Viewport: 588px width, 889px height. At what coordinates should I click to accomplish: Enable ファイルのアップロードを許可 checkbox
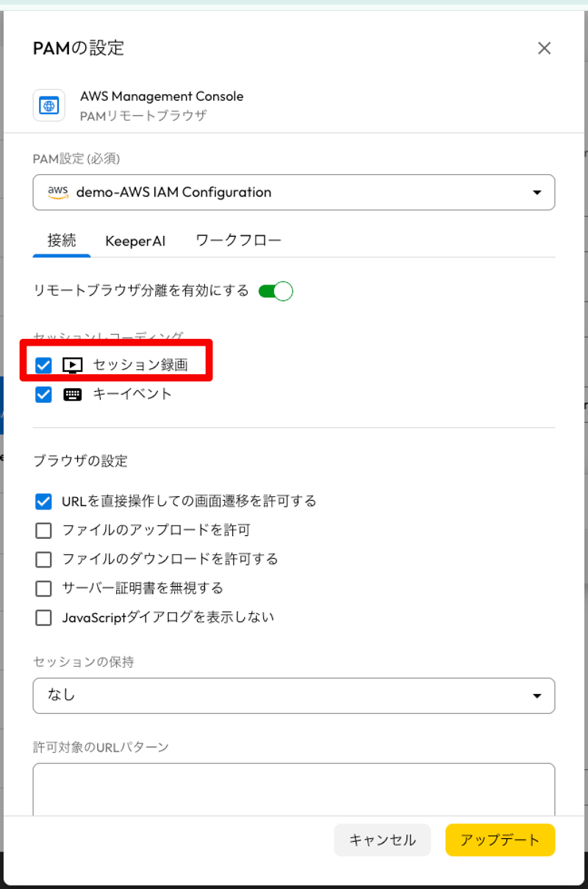click(x=43, y=530)
